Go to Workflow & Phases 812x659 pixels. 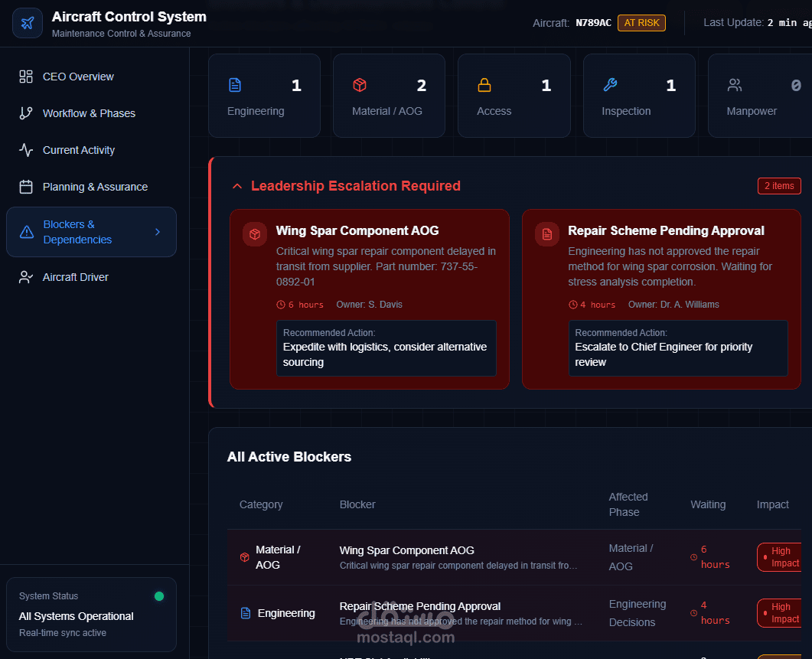91,113
